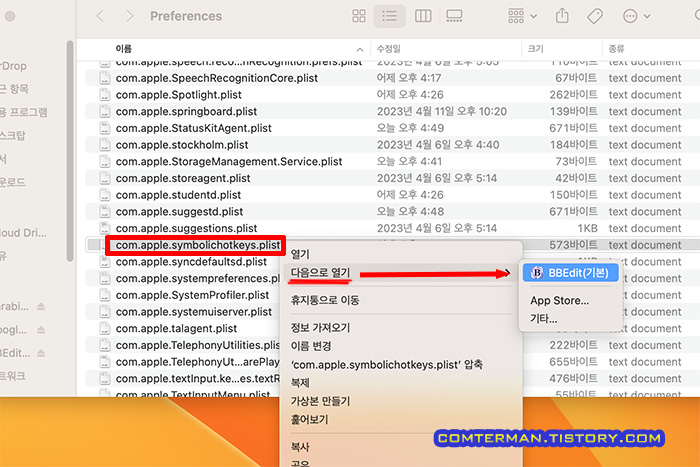
Task: Click file icon of com.apple.springboard.plist
Action: [x=105, y=112]
